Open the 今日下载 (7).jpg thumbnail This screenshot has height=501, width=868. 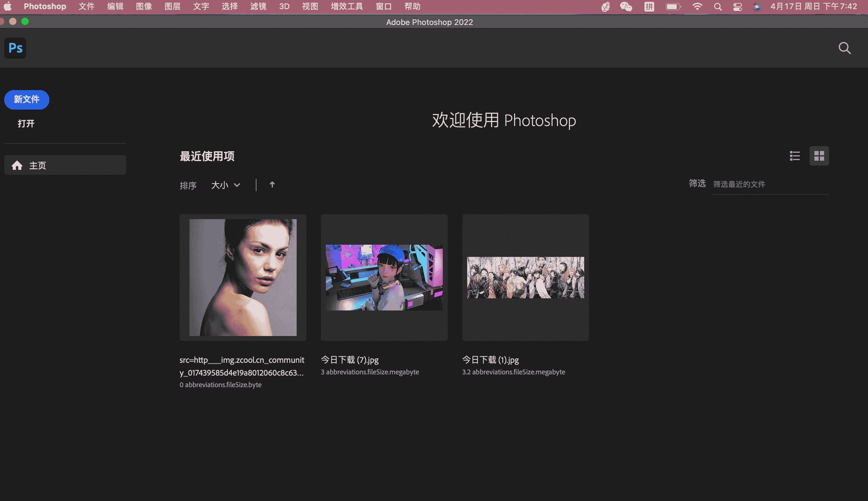click(384, 277)
